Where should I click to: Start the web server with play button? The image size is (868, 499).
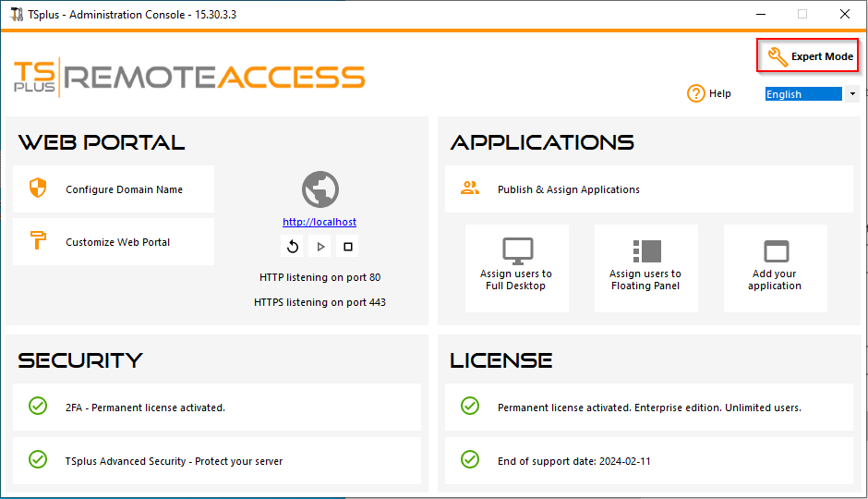[x=320, y=247]
